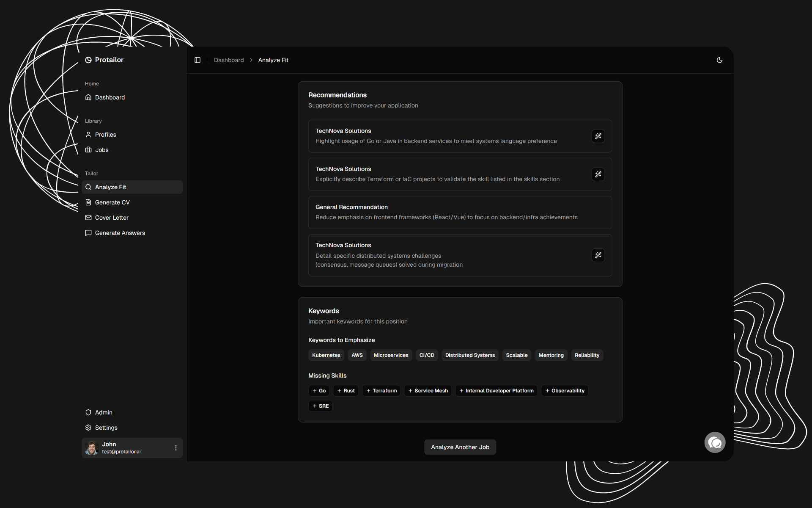Open the Settings page
Screen dimensions: 812x508
click(106, 428)
